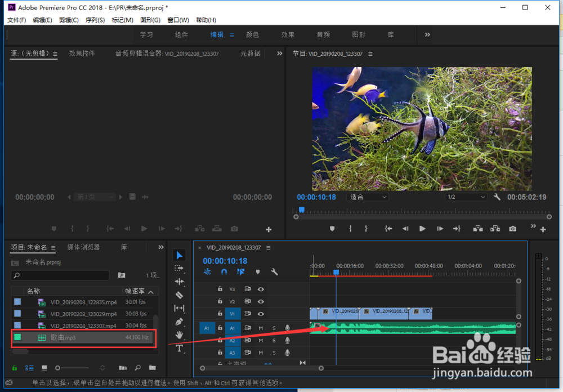Toggle lock on track V1

click(x=220, y=313)
